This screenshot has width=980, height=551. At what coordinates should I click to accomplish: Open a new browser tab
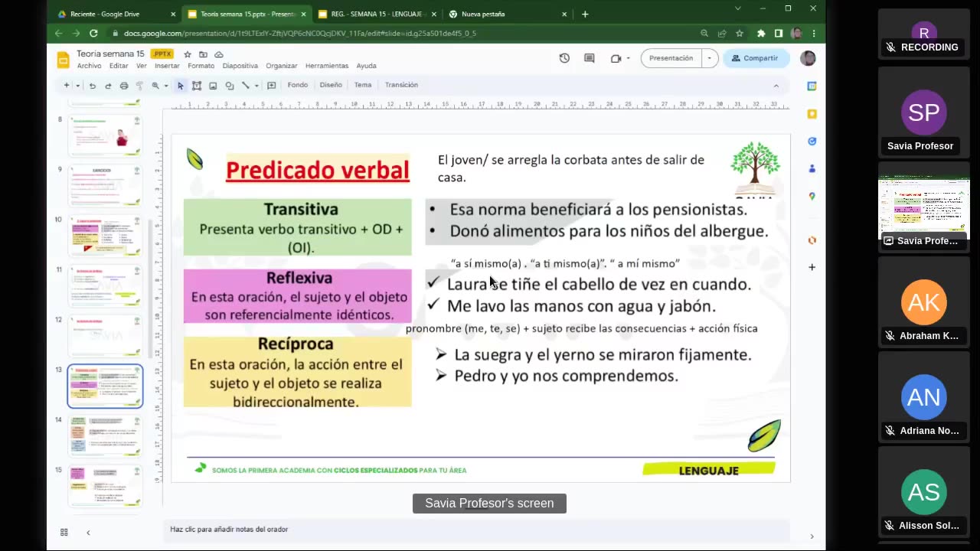click(585, 14)
